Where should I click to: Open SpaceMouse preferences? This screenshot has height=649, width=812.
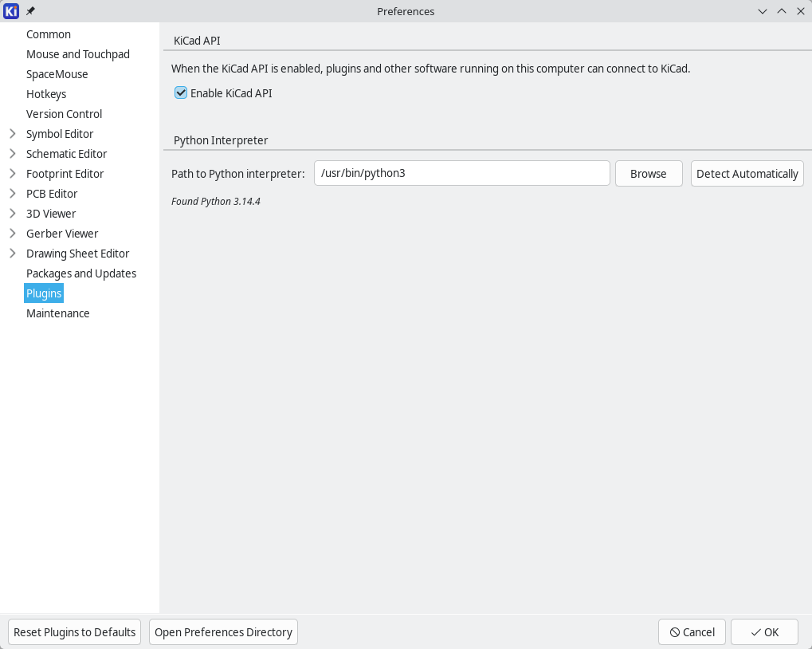pyautogui.click(x=57, y=74)
